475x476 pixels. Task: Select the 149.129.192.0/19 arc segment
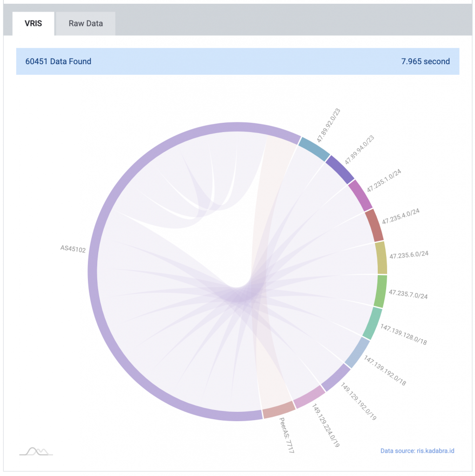coord(336,377)
